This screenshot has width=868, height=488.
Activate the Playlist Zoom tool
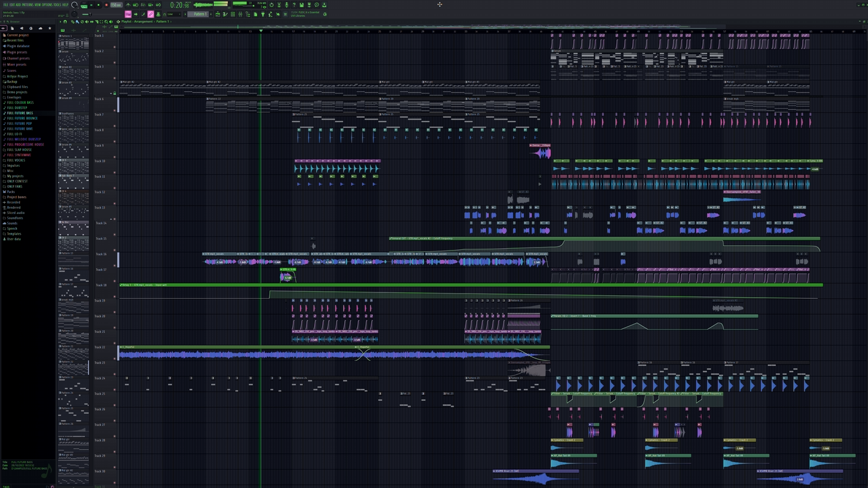pyautogui.click(x=107, y=22)
